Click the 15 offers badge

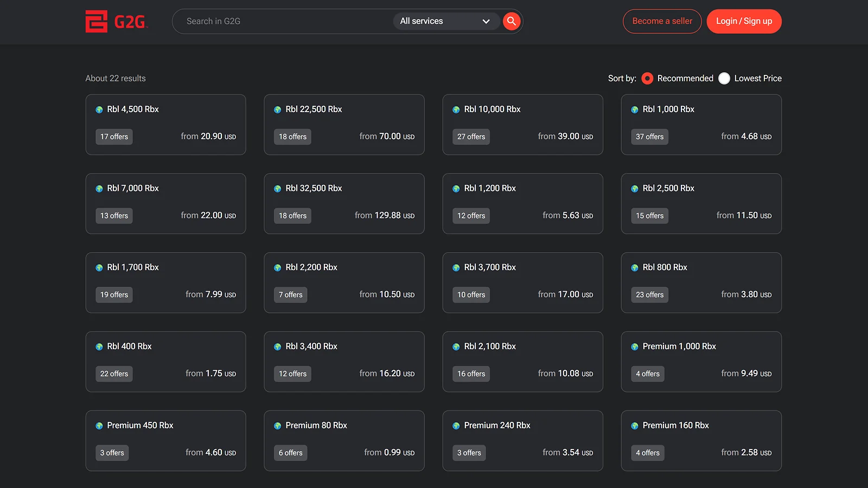click(x=649, y=216)
